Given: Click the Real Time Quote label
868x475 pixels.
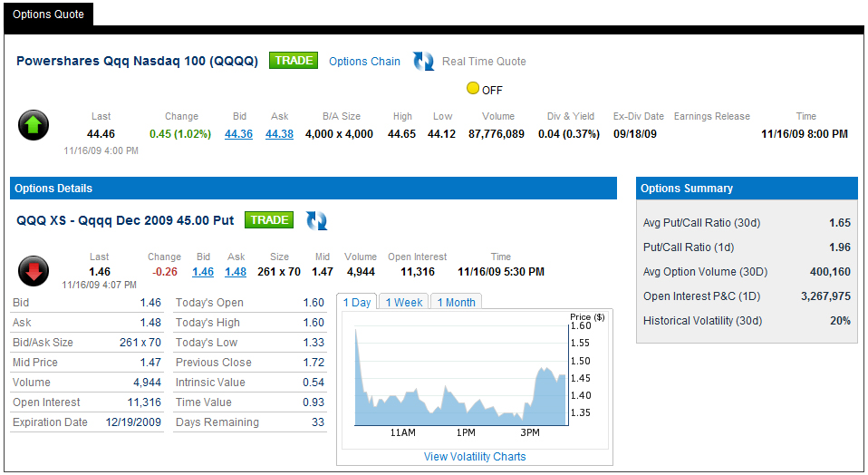Looking at the screenshot, I should 484,62.
